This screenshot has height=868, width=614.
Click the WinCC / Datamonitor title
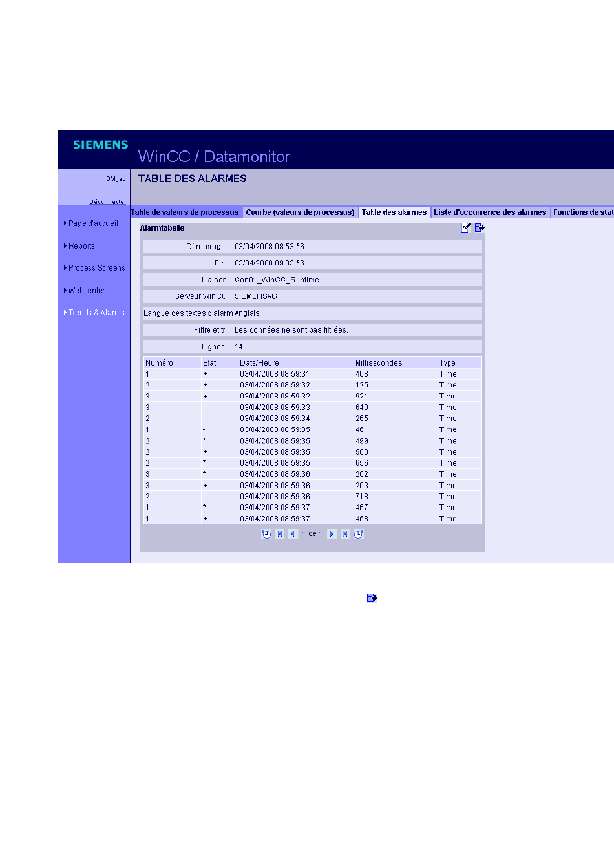pyautogui.click(x=214, y=156)
